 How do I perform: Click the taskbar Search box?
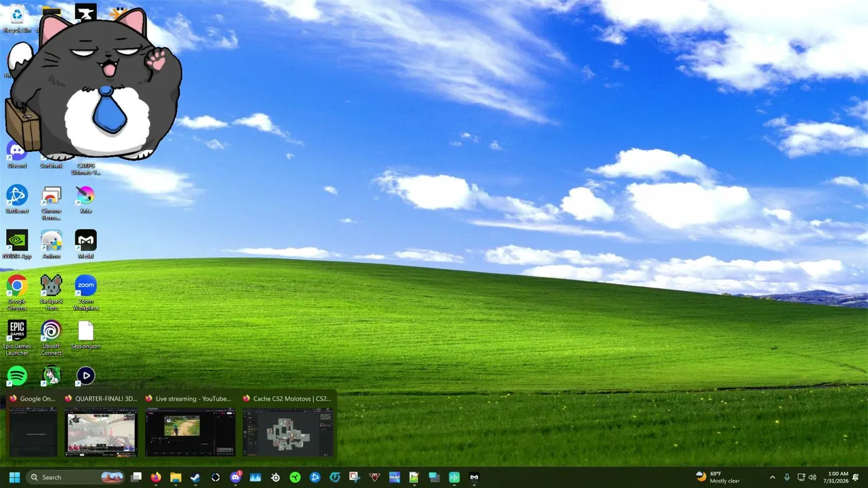[75, 477]
